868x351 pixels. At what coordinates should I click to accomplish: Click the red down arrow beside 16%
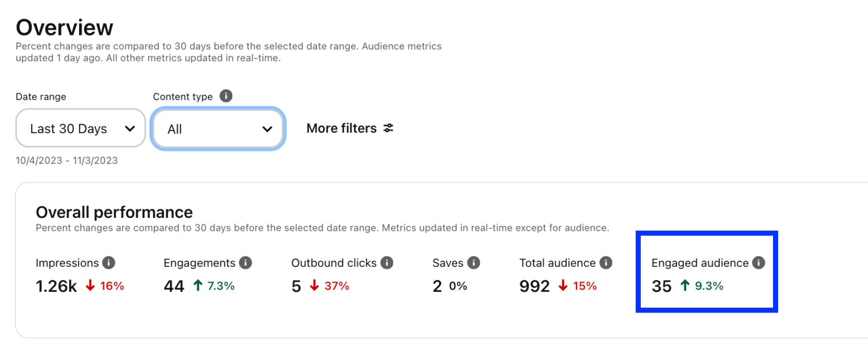[x=89, y=286]
